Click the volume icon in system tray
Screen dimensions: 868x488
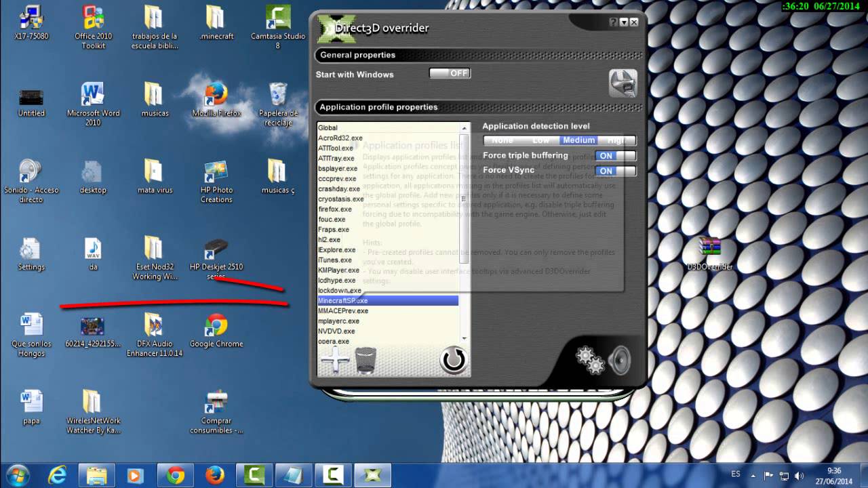799,476
